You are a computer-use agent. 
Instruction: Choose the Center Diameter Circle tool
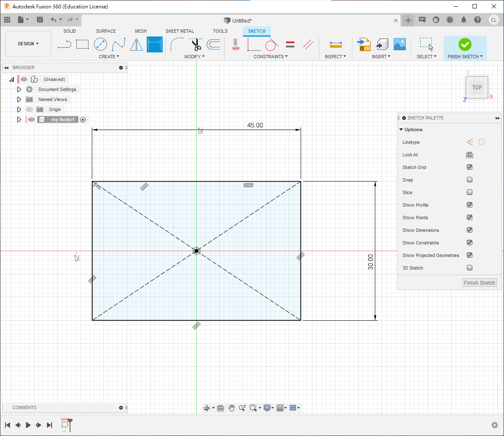pyautogui.click(x=100, y=44)
